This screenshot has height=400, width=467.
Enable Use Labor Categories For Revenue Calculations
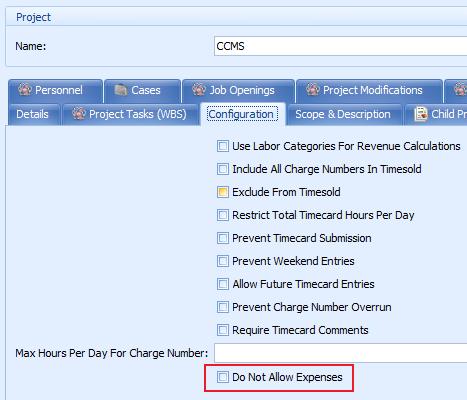[x=223, y=146]
